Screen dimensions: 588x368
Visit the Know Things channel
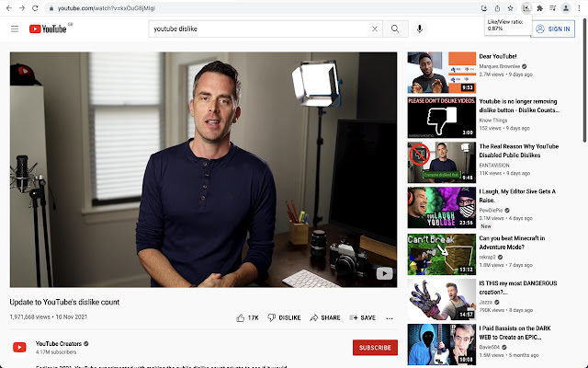coord(493,121)
